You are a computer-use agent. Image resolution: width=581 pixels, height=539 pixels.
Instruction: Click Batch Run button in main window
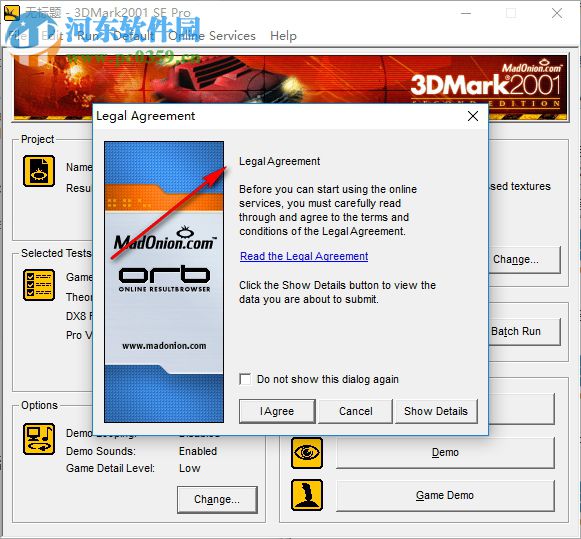[524, 331]
